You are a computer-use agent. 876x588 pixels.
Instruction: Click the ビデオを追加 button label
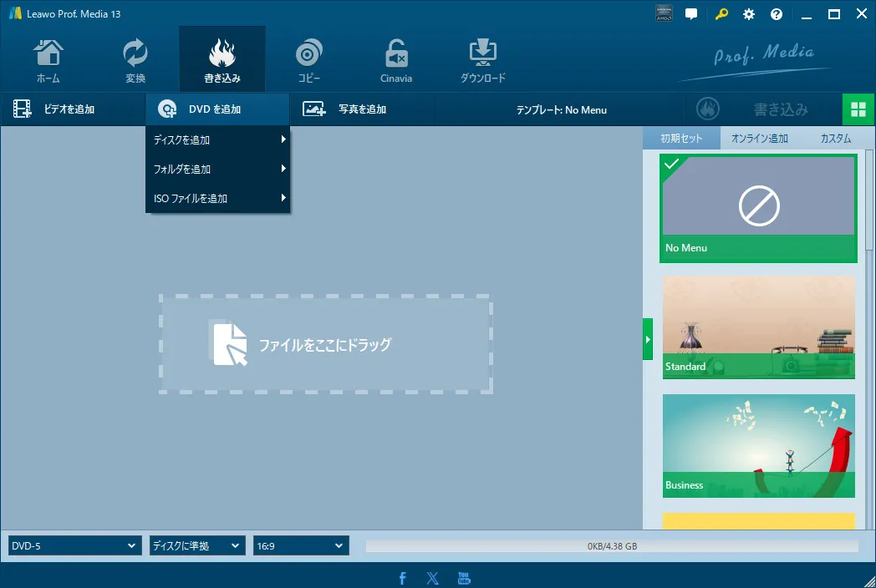pos(69,109)
